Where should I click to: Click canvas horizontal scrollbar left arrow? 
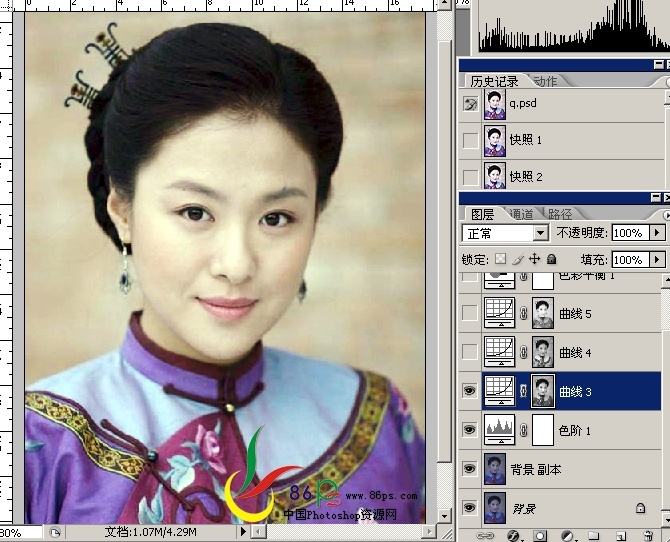258,532
